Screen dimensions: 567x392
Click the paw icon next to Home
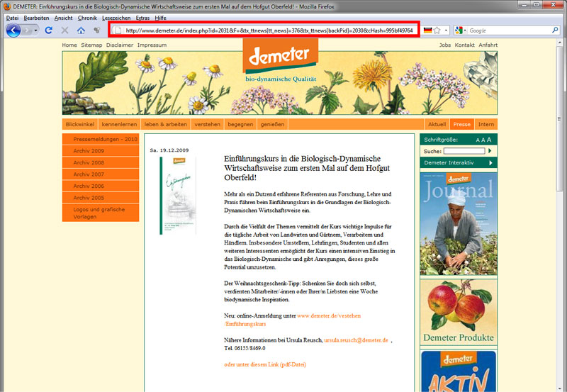click(96, 30)
